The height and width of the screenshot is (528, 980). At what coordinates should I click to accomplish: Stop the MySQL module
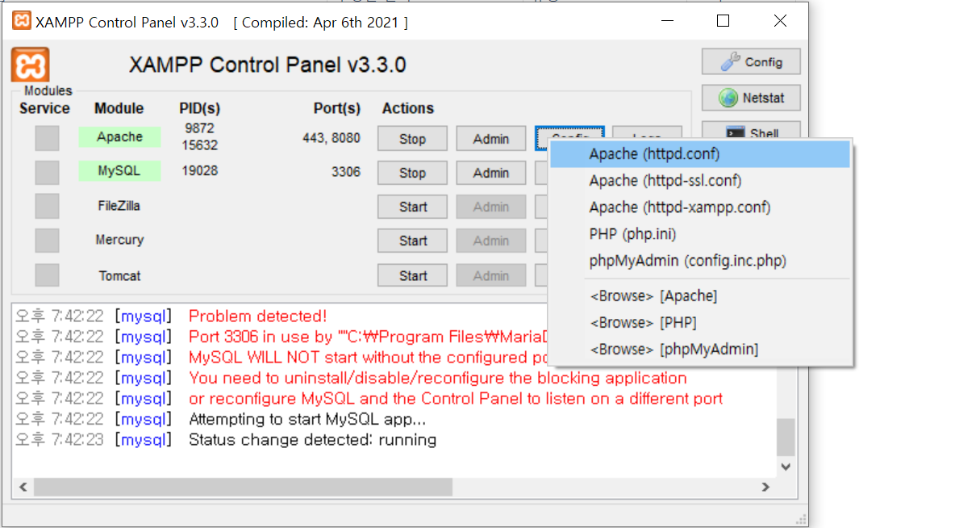(412, 173)
